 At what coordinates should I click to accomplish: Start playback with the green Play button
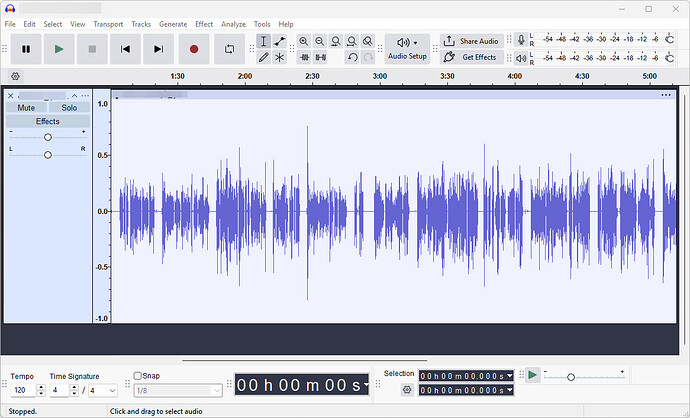click(59, 49)
